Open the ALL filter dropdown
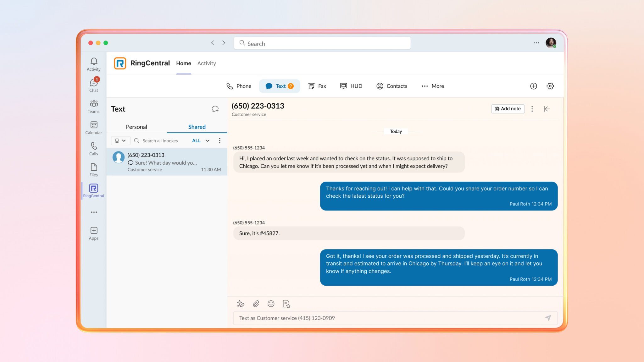The height and width of the screenshot is (362, 644). pos(200,140)
